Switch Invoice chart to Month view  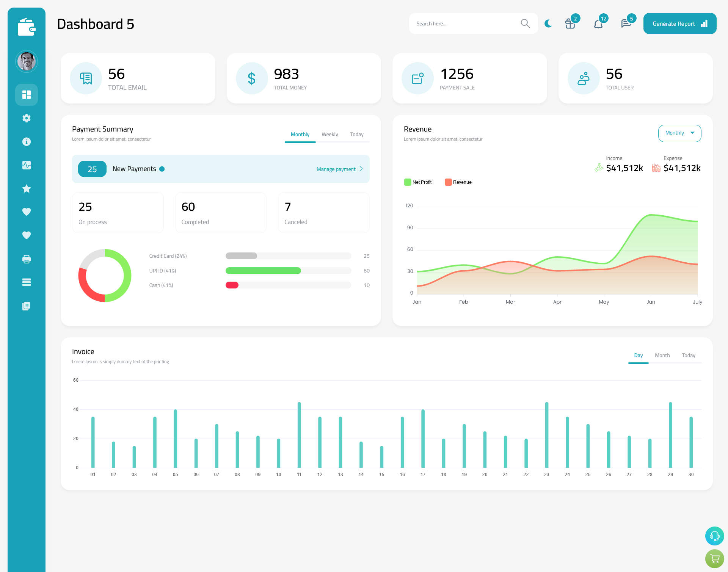pyautogui.click(x=662, y=355)
